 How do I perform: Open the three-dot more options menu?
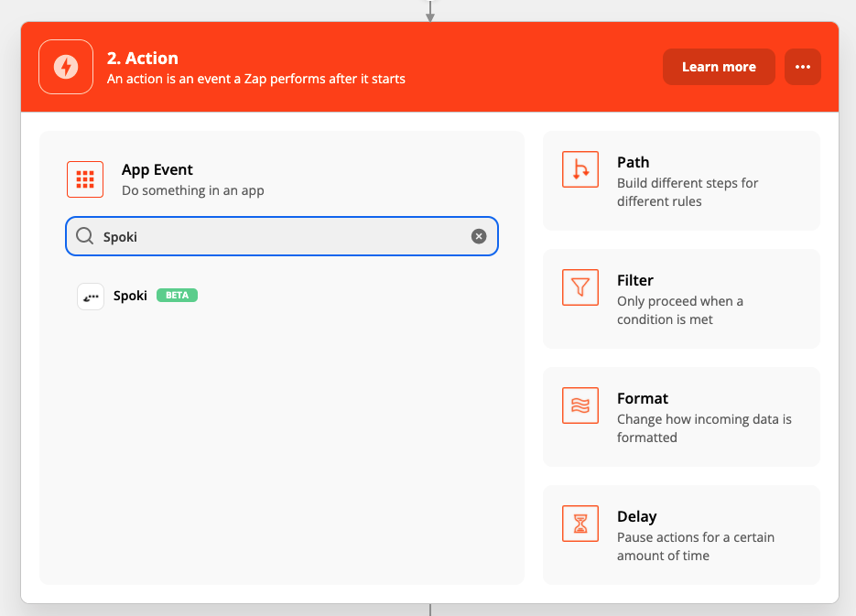tap(803, 67)
